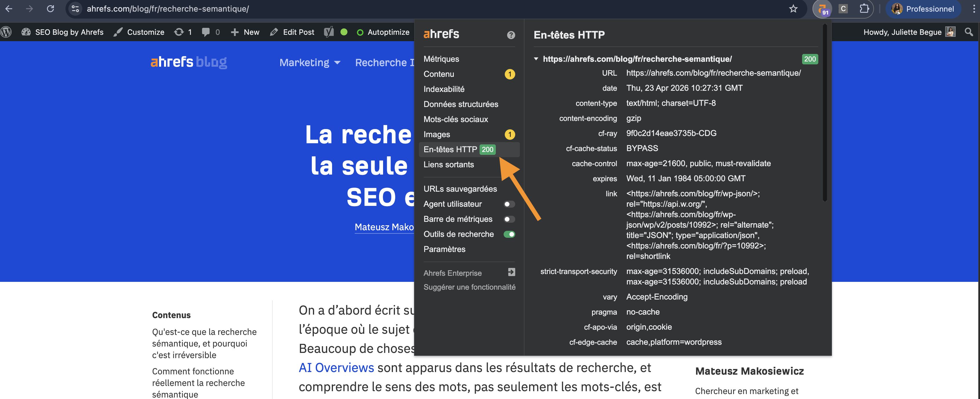This screenshot has width=980, height=399.
Task: Click the Chrome extensions puzzle icon
Action: 864,9
